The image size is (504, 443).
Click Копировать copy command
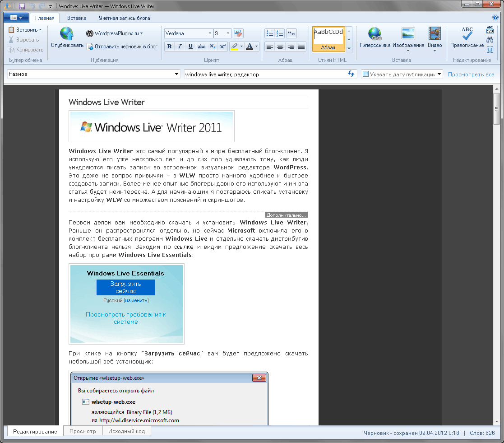[26, 50]
